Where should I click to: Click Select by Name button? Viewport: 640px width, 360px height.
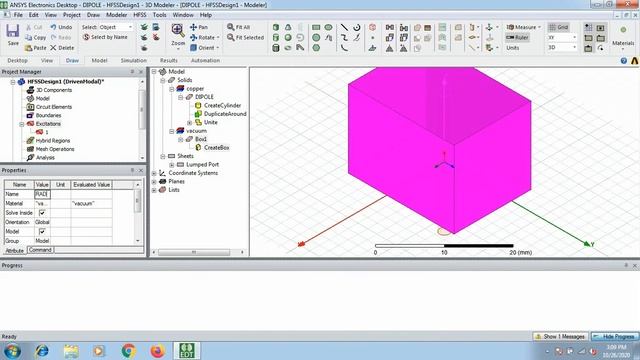pyautogui.click(x=105, y=37)
